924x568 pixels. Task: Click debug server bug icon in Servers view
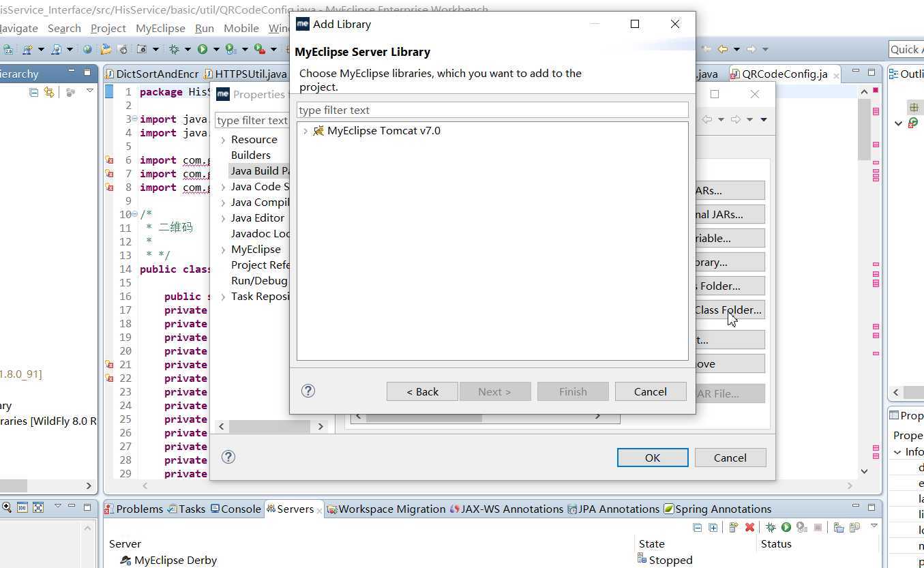coord(771,527)
